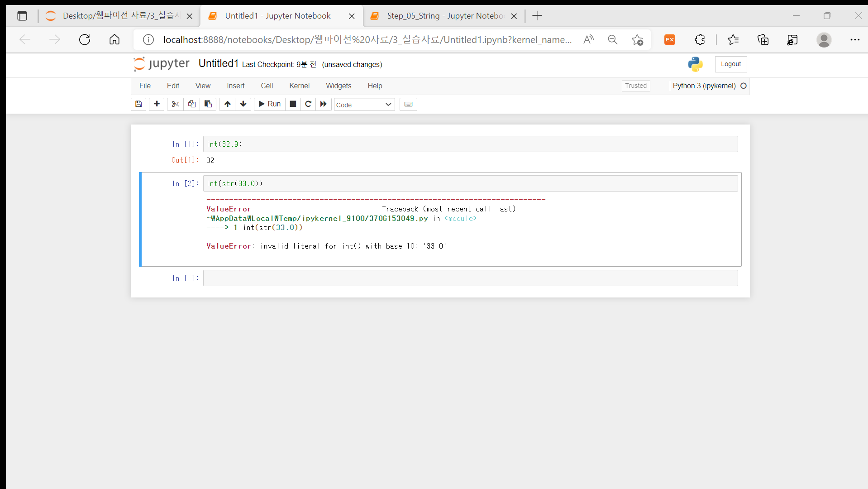Open the Widgets menu
This screenshot has height=489, width=868.
[x=339, y=86]
